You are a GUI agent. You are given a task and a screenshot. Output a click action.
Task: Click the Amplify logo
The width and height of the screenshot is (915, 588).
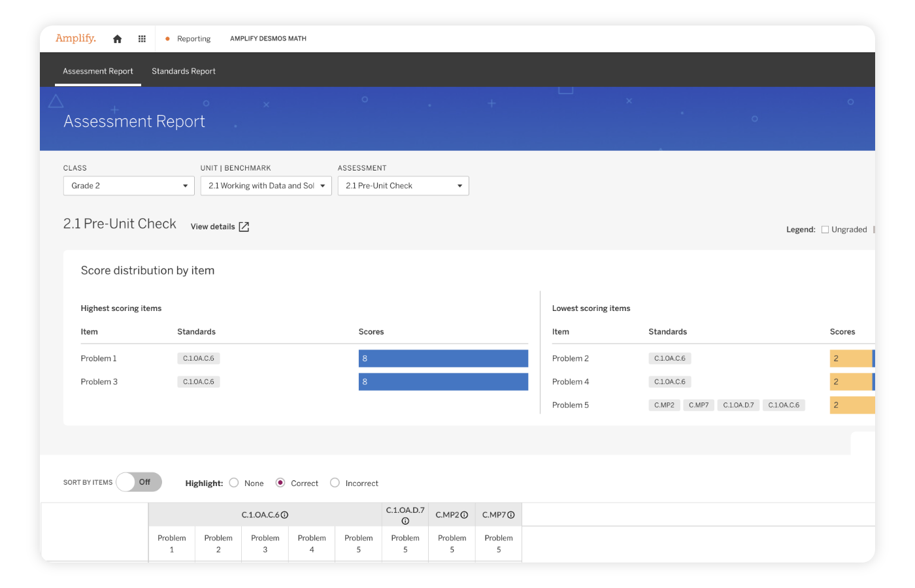[x=76, y=39]
